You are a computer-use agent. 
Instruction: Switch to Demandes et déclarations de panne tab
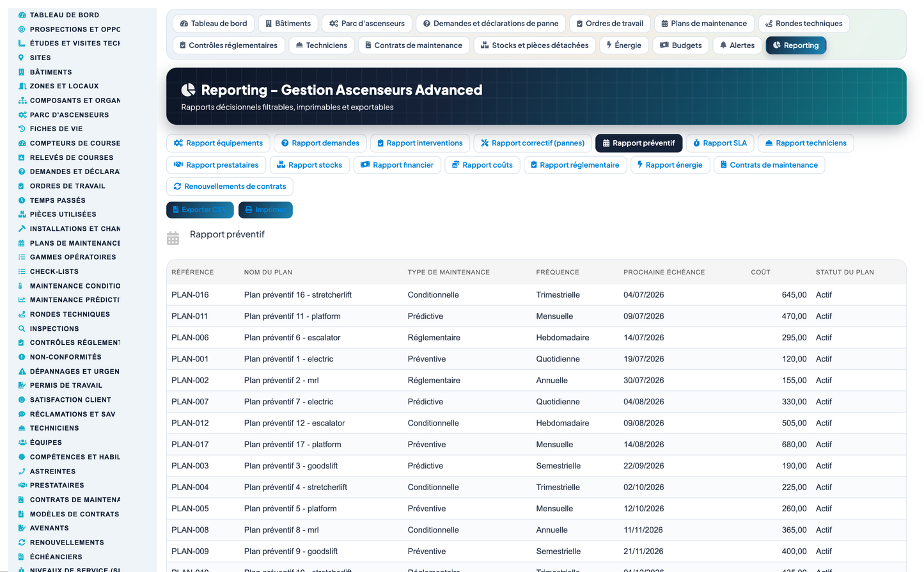(490, 24)
